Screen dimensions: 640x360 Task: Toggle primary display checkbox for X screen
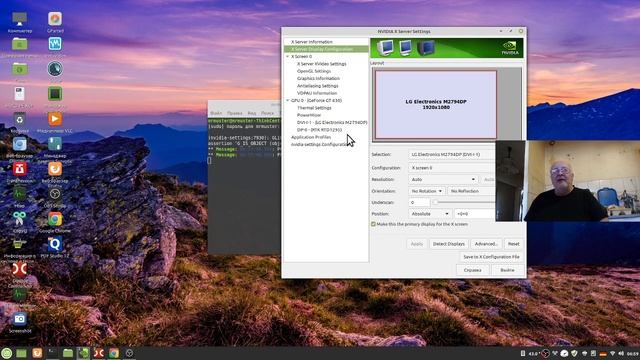[373, 224]
